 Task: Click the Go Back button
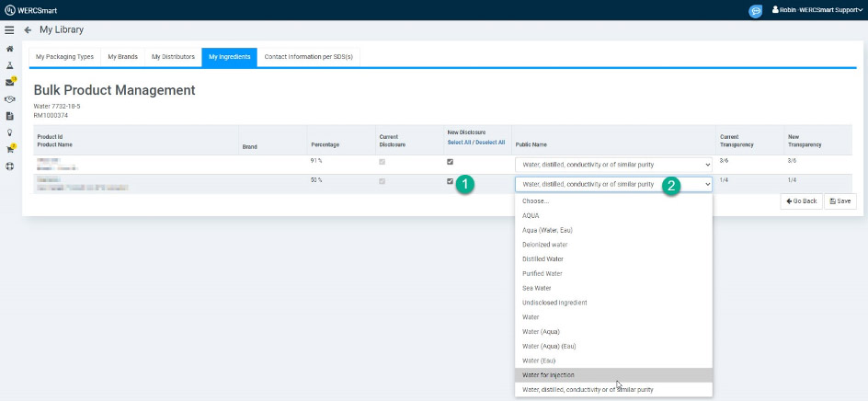tap(801, 201)
